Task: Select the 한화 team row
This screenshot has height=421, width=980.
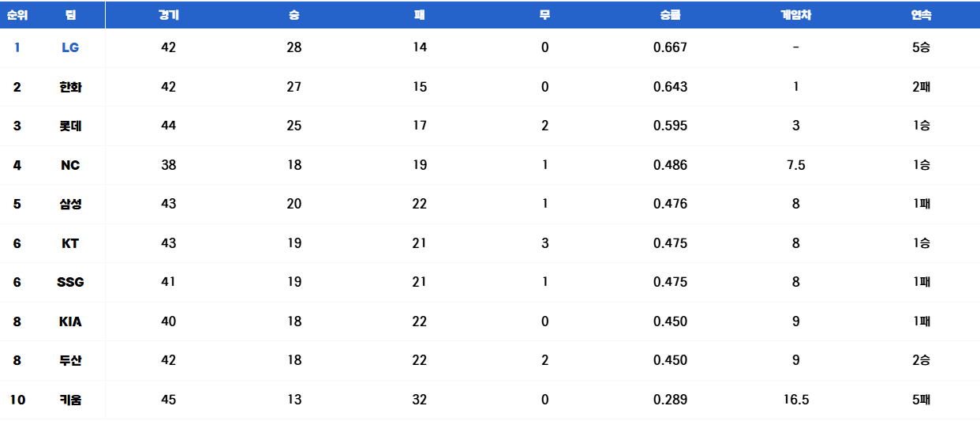Action: coord(490,87)
